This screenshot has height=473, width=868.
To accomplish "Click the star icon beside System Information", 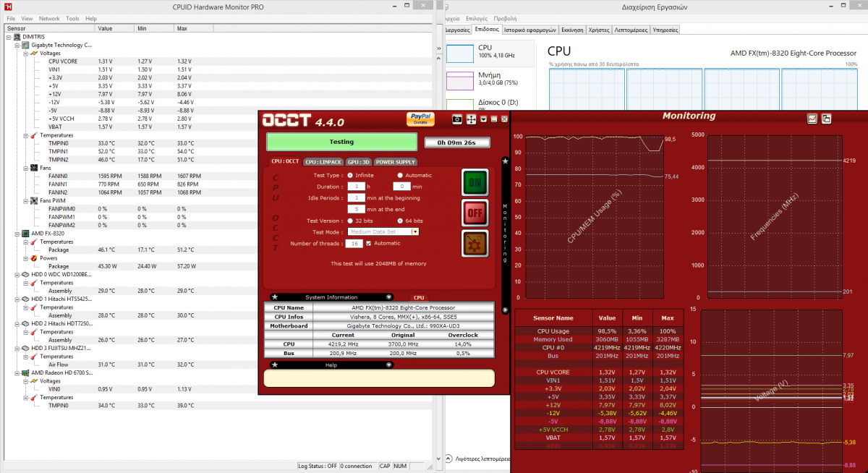I will (275, 297).
